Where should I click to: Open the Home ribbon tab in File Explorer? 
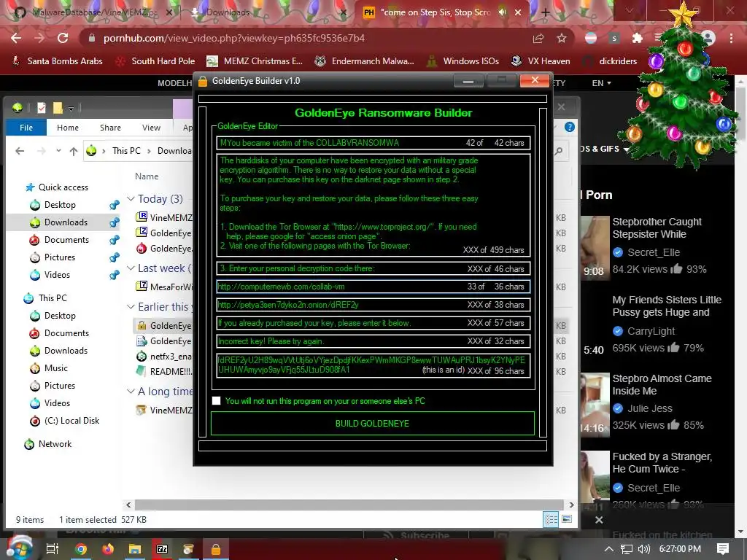[x=68, y=128]
